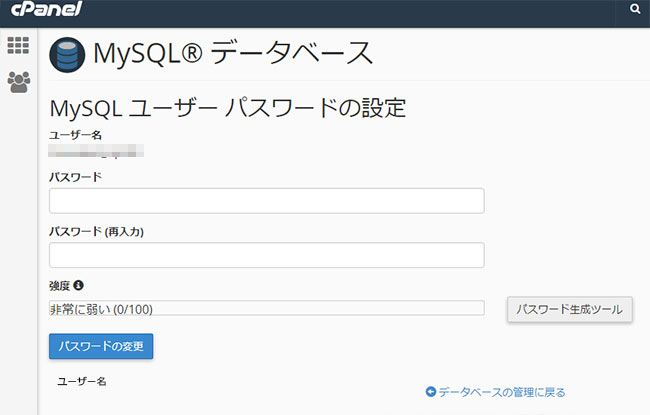Click the パスワード (再入力) label
The height and width of the screenshot is (415, 650).
click(96, 231)
